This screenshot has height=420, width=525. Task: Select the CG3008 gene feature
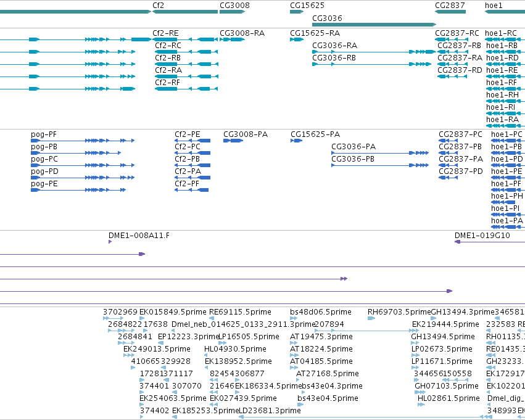233,12
